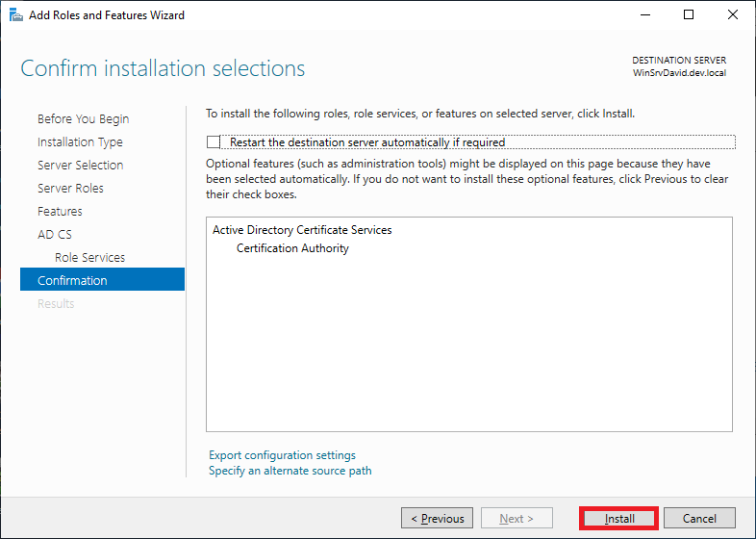Viewport: 756px width, 539px height.
Task: Select Certification Authority list entry
Action: (x=292, y=248)
